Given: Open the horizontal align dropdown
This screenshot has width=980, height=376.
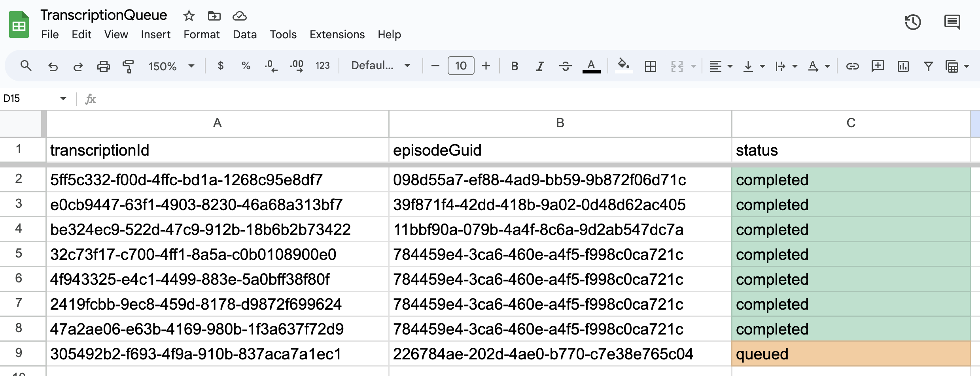Looking at the screenshot, I should pyautogui.click(x=721, y=66).
